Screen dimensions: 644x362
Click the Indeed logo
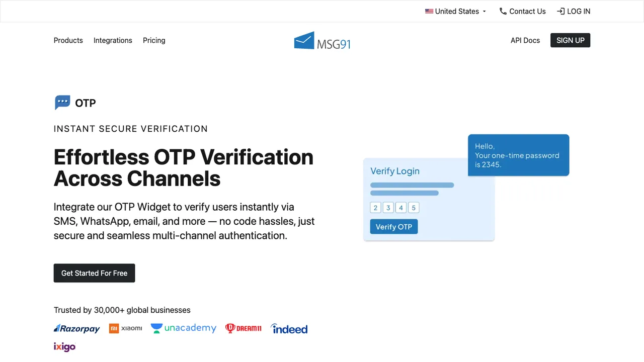point(289,329)
